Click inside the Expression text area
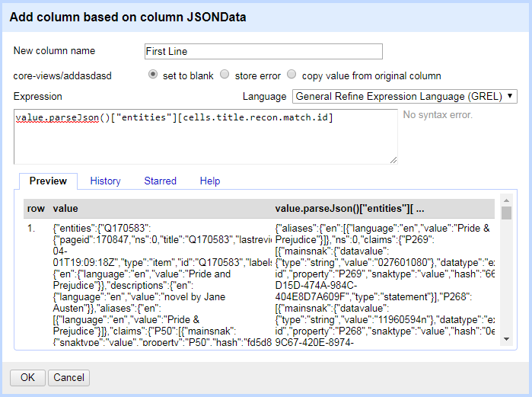 coord(205,137)
